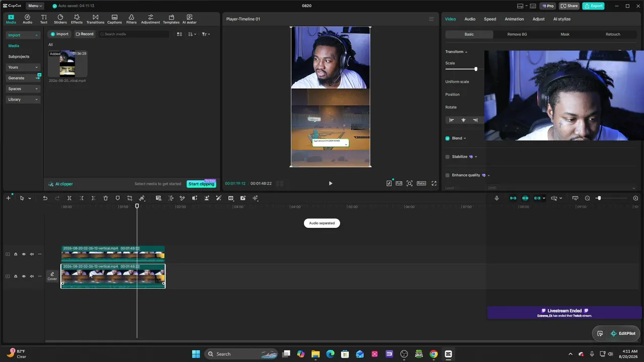
Task: Open the Templates panel
Action: pyautogui.click(x=171, y=19)
